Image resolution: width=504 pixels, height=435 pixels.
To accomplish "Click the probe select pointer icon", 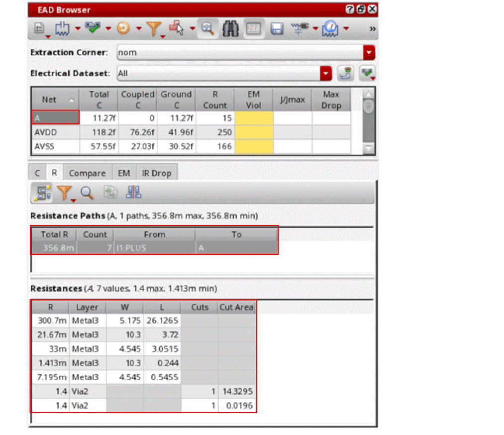I will [x=177, y=28].
